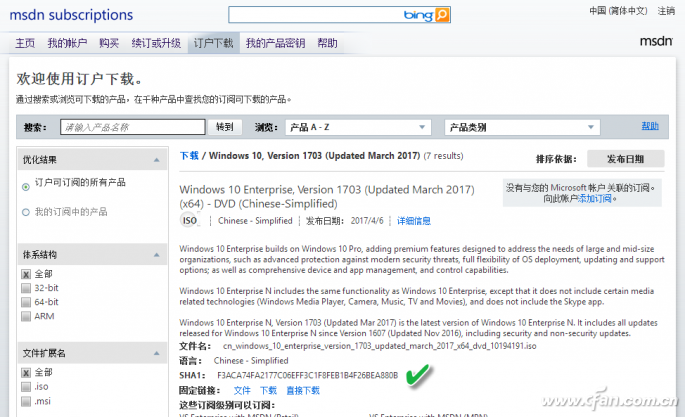The image size is (685, 417).
Task: Click the 帮助 link in search bar
Action: tap(650, 126)
